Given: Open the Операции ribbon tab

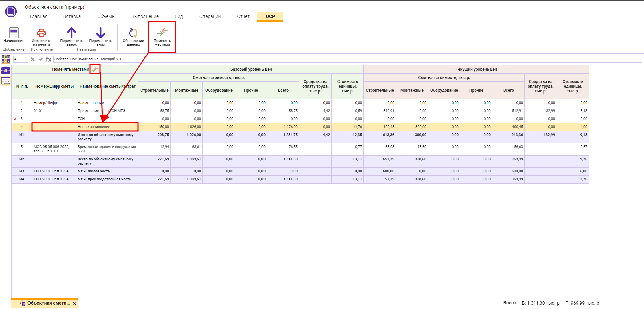Looking at the screenshot, I should pos(210,16).
